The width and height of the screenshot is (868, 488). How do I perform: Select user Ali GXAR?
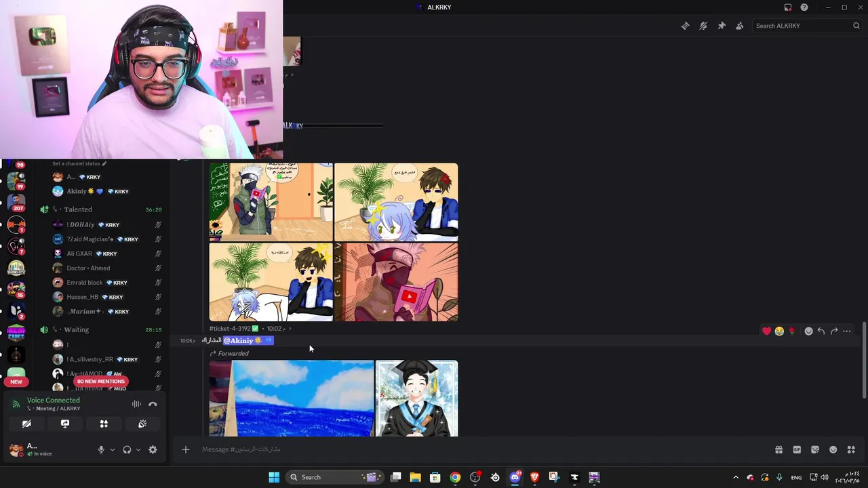point(108,253)
